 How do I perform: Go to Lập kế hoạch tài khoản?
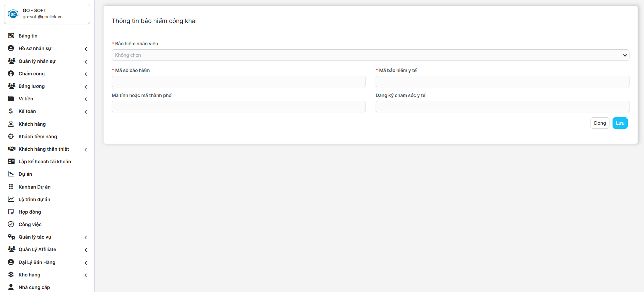(x=45, y=162)
